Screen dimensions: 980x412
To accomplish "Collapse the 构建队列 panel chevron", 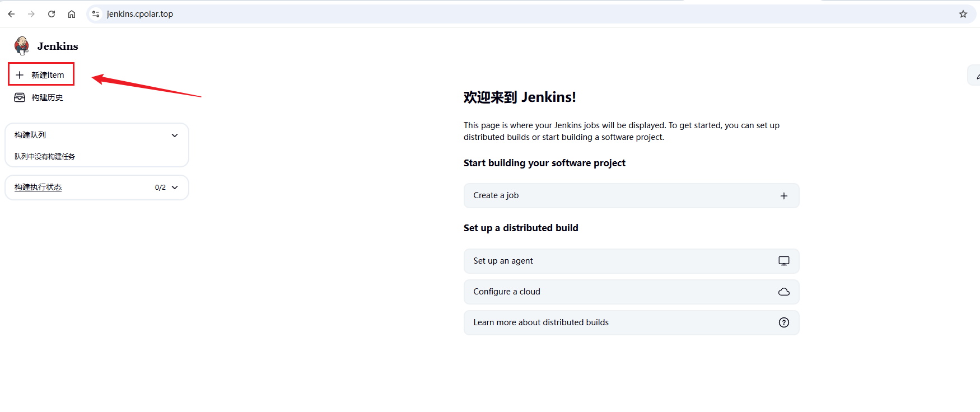I will (x=175, y=135).
